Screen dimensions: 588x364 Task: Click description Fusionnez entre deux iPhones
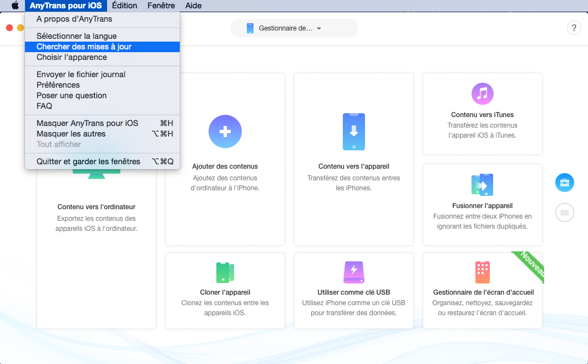coord(482,221)
